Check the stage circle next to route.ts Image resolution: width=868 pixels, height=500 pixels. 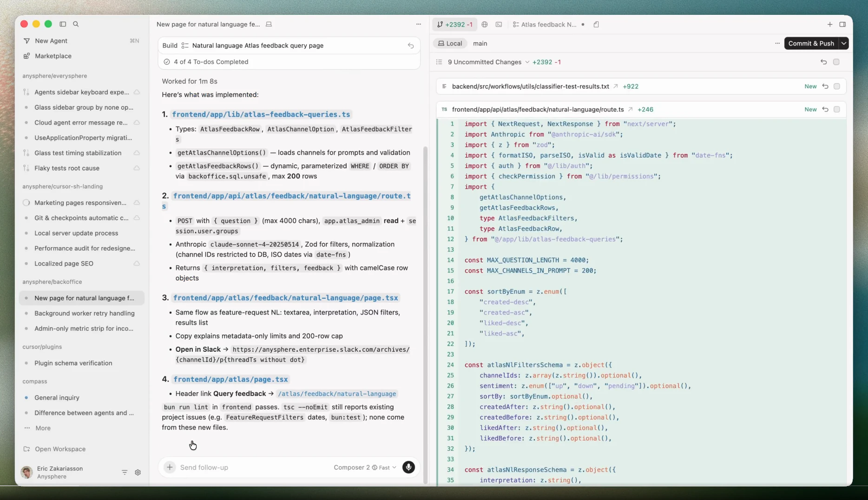(838, 109)
